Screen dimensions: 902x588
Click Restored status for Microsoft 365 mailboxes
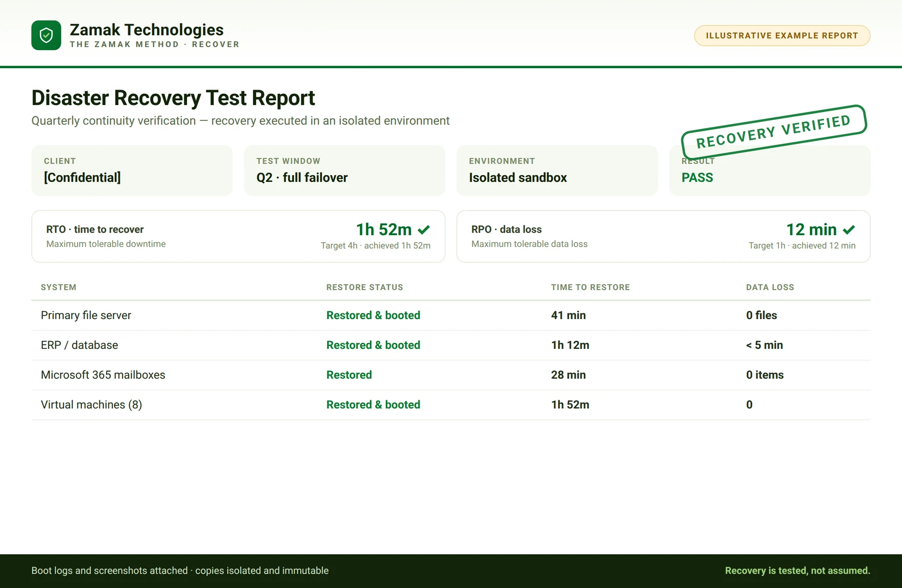pos(349,375)
